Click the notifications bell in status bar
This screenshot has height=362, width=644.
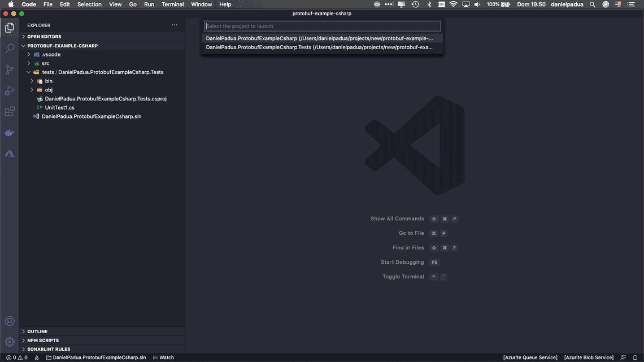click(x=635, y=357)
